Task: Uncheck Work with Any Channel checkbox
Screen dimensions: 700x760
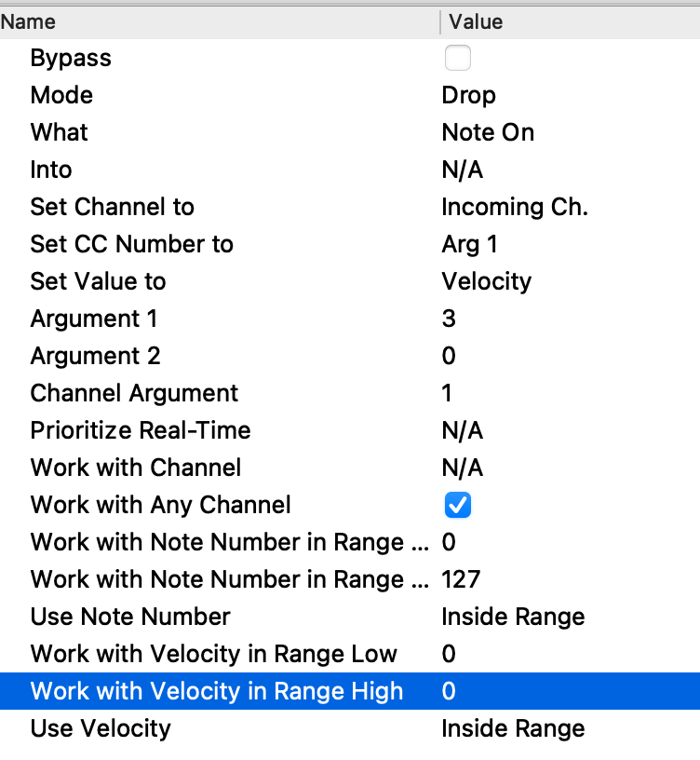Action: coord(458,505)
